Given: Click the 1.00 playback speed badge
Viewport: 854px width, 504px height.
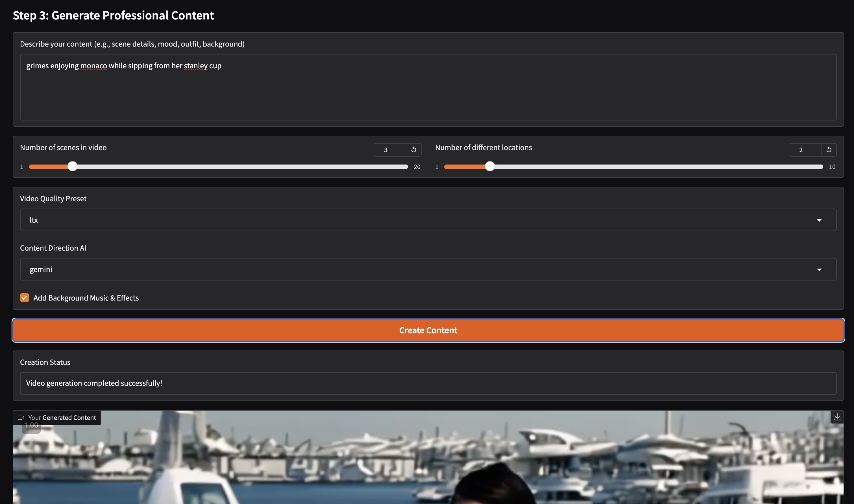Looking at the screenshot, I should tap(31, 425).
